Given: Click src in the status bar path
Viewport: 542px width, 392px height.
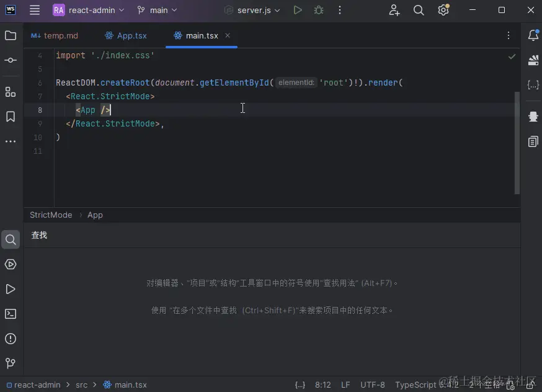Looking at the screenshot, I should [82, 385].
